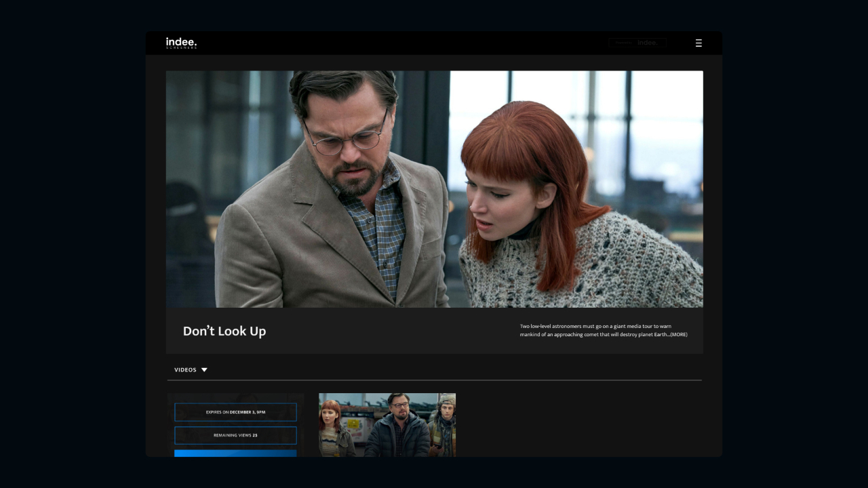The width and height of the screenshot is (868, 488).
Task: Click the faint 'Powered by indee' badge
Action: 637,43
